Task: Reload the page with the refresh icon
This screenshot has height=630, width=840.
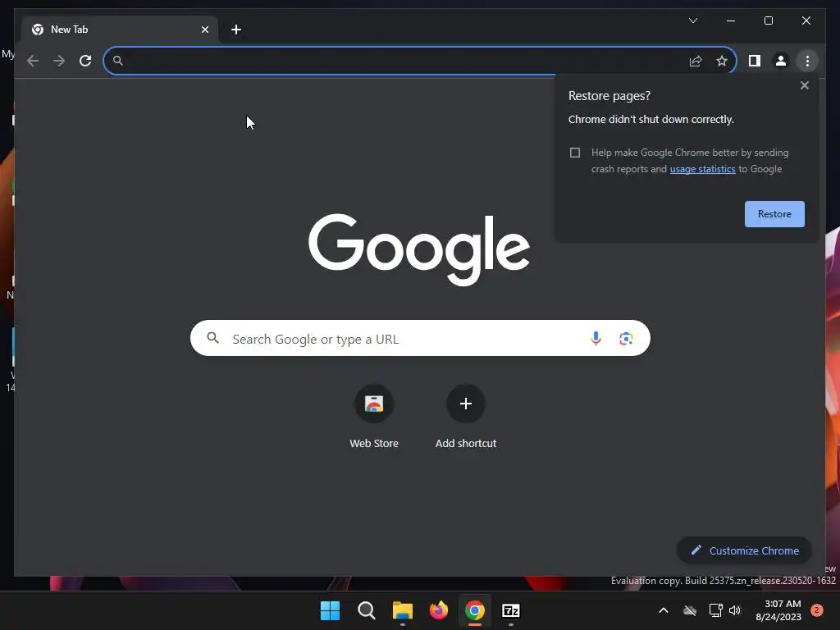Action: point(85,61)
